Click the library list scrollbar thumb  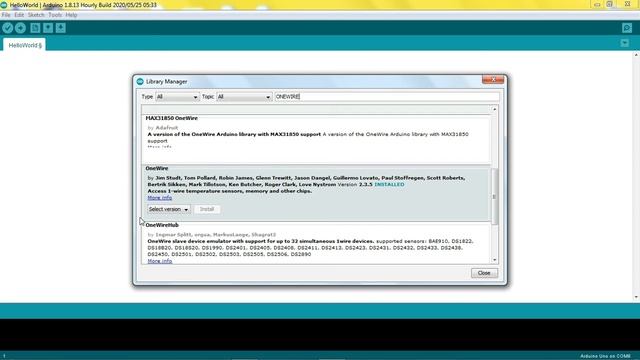click(494, 197)
